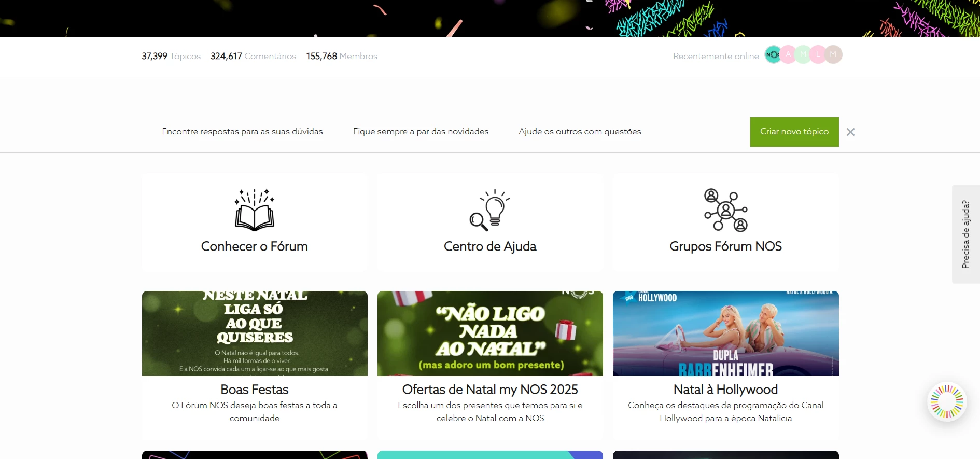Open the 'Centro de Ajuda' title link

[490, 246]
